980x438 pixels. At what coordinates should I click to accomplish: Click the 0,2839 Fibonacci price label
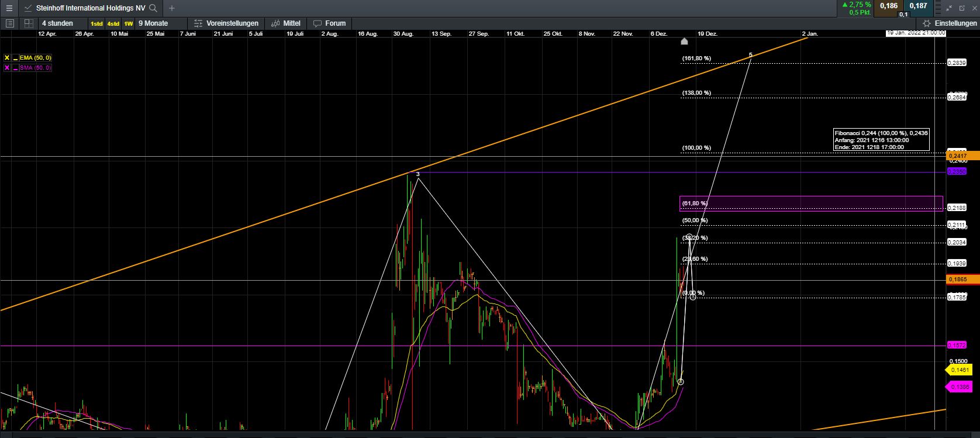(957, 63)
